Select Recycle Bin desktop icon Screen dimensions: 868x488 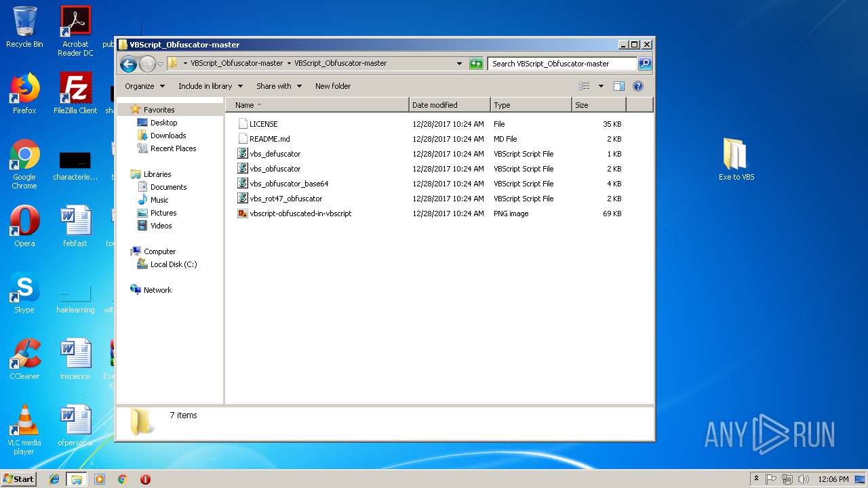point(24,27)
